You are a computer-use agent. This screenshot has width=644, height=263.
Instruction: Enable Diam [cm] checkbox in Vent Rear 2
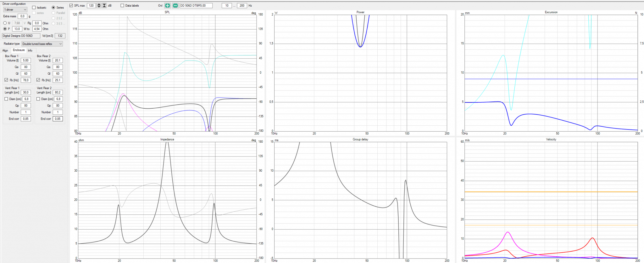(x=38, y=99)
